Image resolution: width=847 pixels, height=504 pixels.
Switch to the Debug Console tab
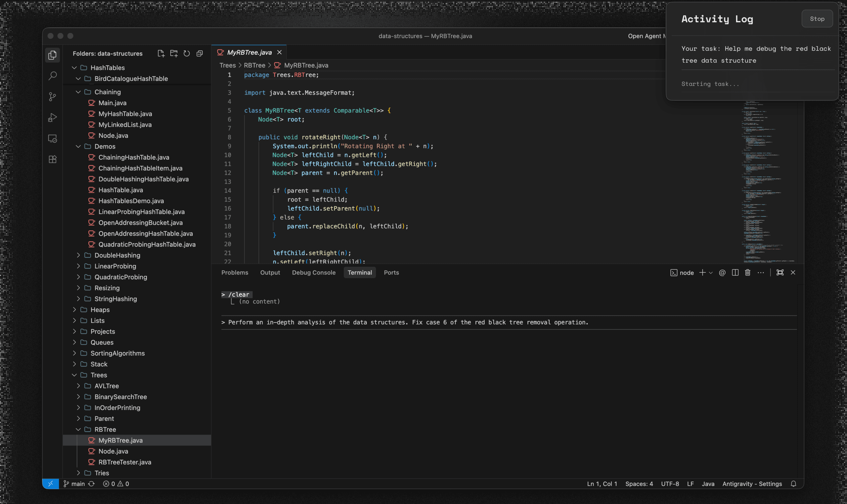click(x=313, y=272)
